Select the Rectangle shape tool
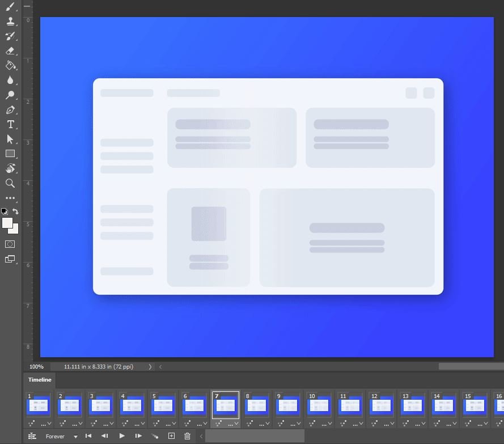This screenshot has width=504, height=444. click(10, 154)
